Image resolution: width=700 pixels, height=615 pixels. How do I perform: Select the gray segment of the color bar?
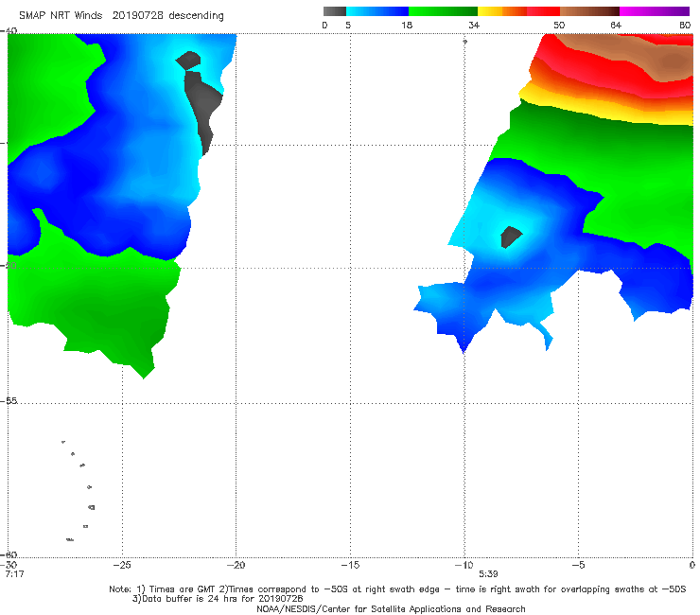[335, 11]
